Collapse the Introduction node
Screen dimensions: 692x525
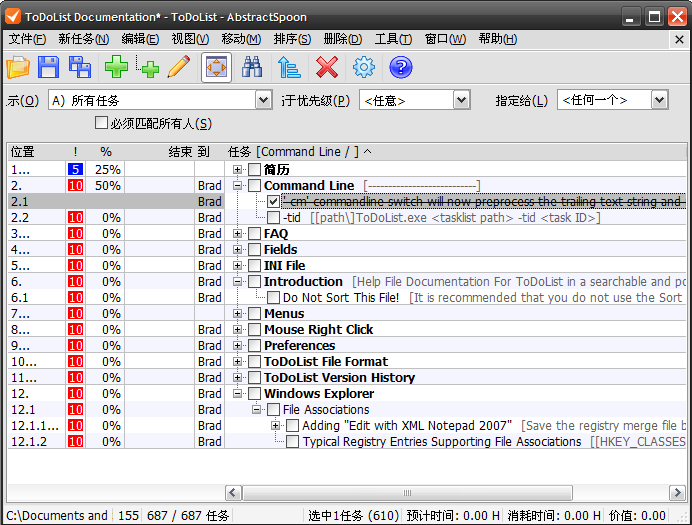point(237,281)
